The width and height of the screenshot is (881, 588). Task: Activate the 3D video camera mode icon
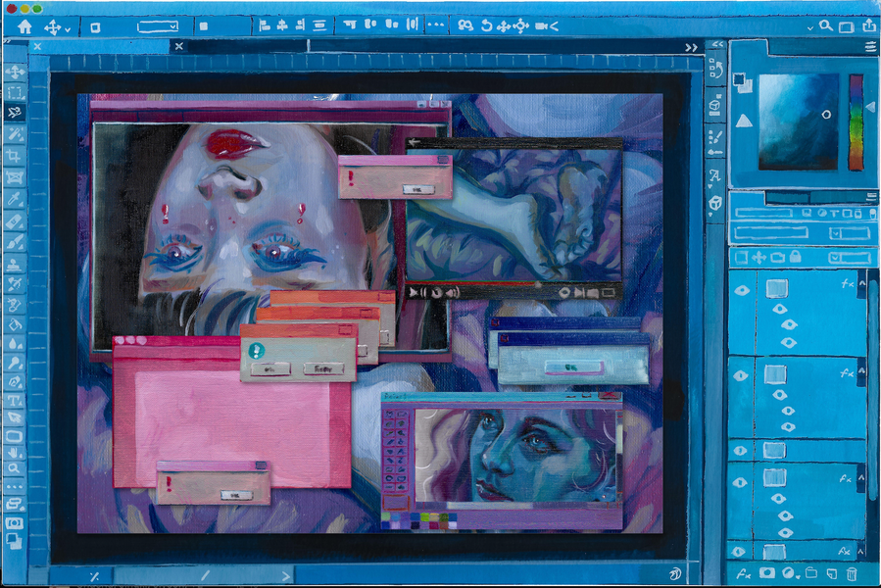(546, 25)
